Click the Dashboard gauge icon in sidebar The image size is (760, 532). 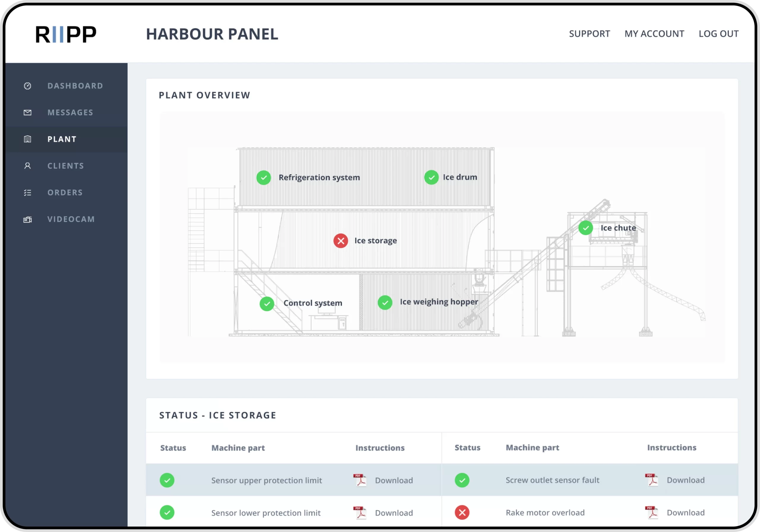click(28, 86)
